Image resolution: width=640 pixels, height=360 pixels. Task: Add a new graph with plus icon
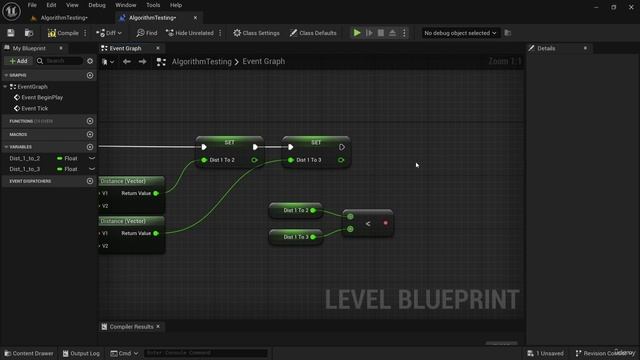pyautogui.click(x=90, y=76)
